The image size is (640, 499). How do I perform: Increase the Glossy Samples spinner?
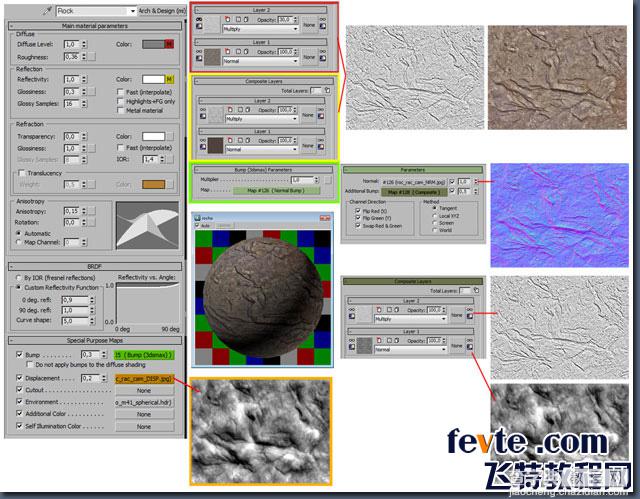tap(84, 102)
